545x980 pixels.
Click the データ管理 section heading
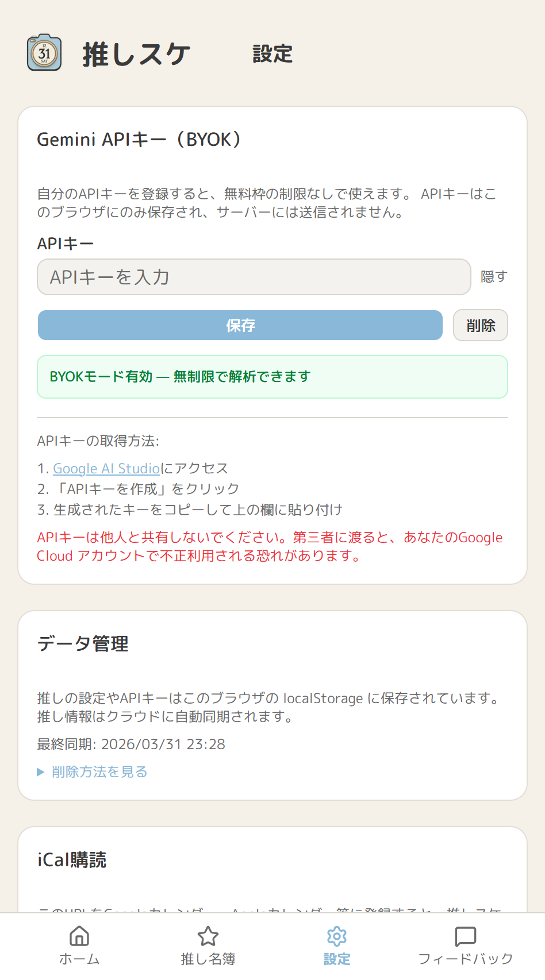click(x=83, y=644)
